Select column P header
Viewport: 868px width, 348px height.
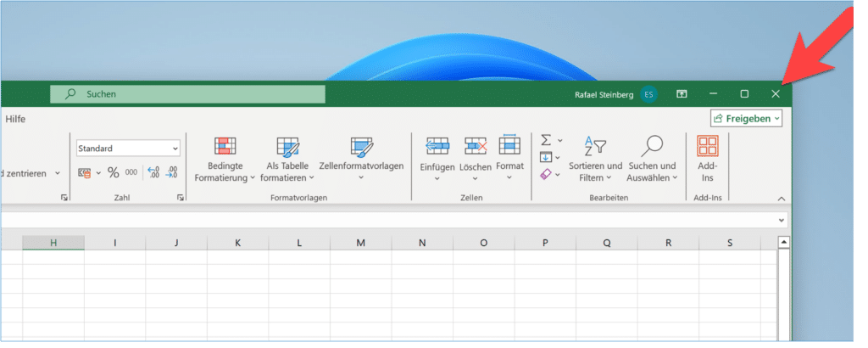545,243
